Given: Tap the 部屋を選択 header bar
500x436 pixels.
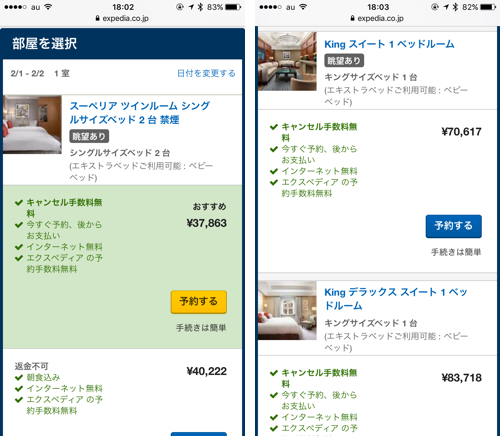Looking at the screenshot, I should (x=122, y=44).
